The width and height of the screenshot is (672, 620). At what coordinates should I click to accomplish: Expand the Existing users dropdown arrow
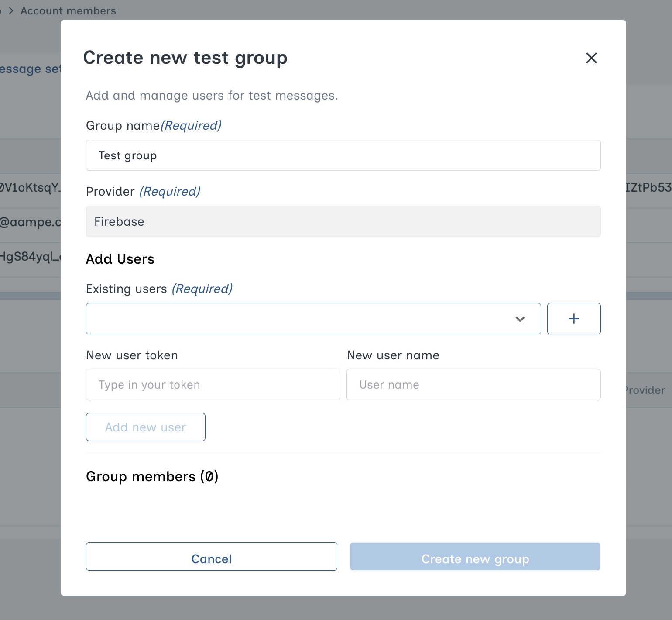point(520,319)
